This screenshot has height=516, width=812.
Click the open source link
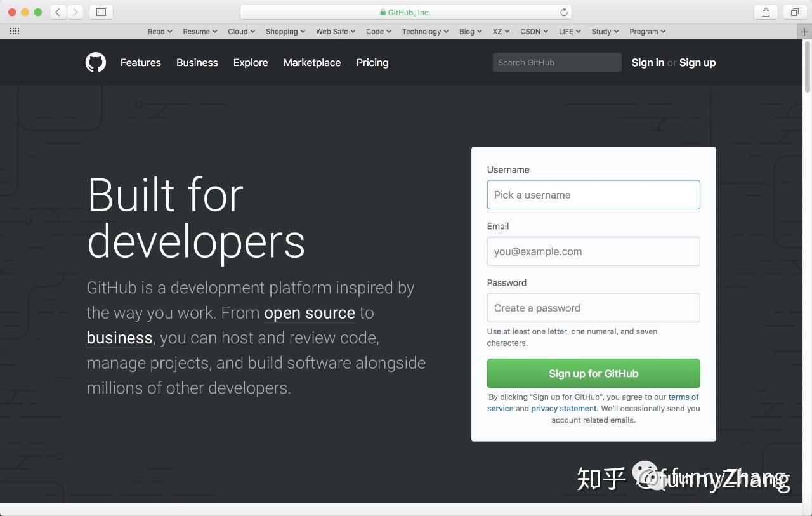310,312
